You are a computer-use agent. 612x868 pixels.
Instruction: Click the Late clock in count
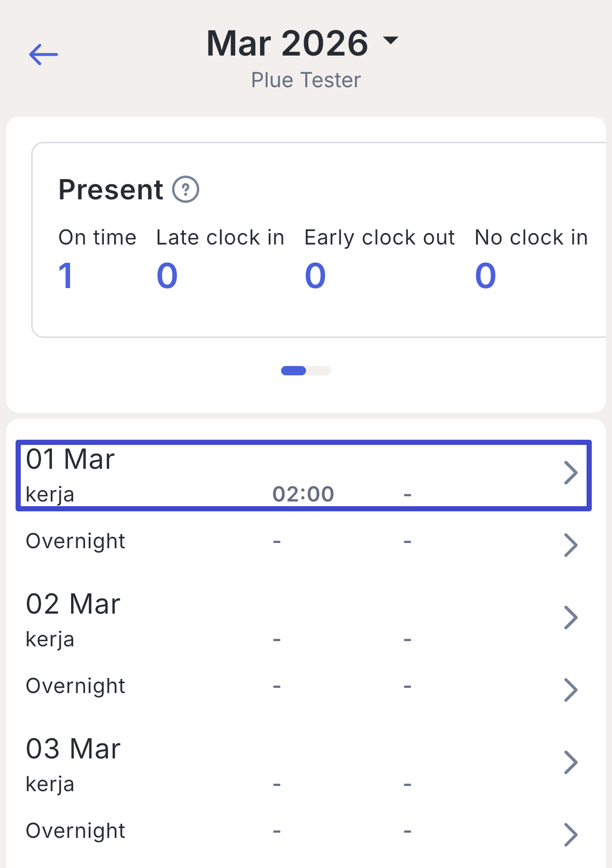167,276
